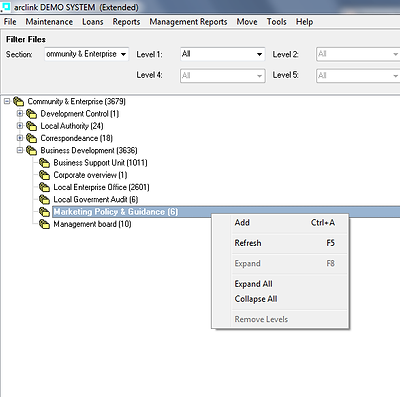Expand the Correspondeance node
This screenshot has height=397, width=400.
point(20,138)
